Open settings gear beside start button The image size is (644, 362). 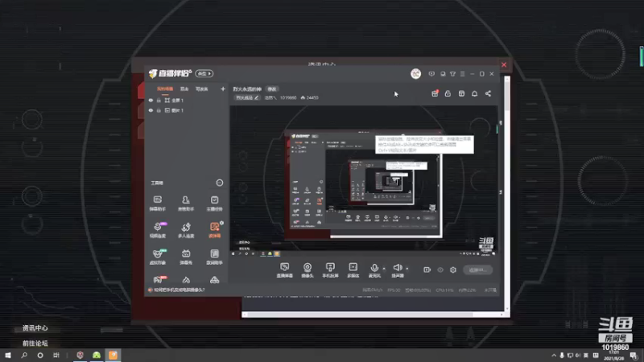(x=453, y=269)
